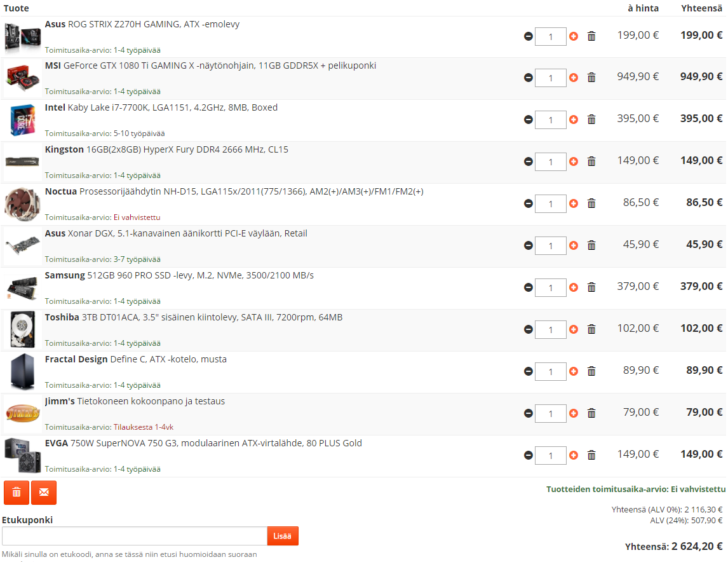Delete Fractal Design Define C case
The image size is (728, 562).
[591, 371]
